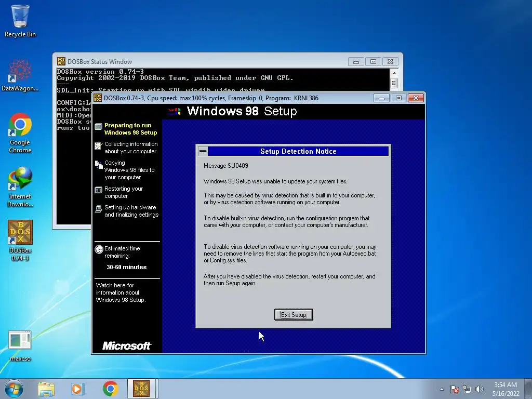Click the DOSBox Status Window title bar icon
The image size is (532, 399).
(61, 61)
